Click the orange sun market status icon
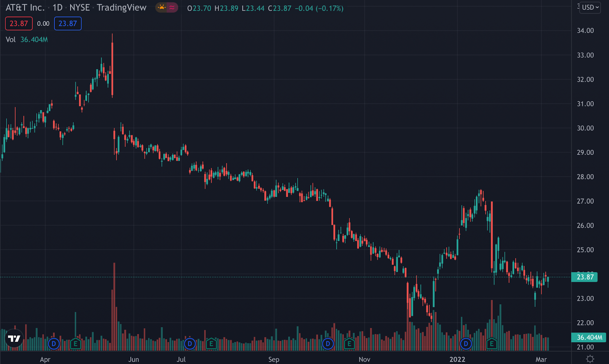Image resolution: width=609 pixels, height=364 pixels. tap(162, 8)
